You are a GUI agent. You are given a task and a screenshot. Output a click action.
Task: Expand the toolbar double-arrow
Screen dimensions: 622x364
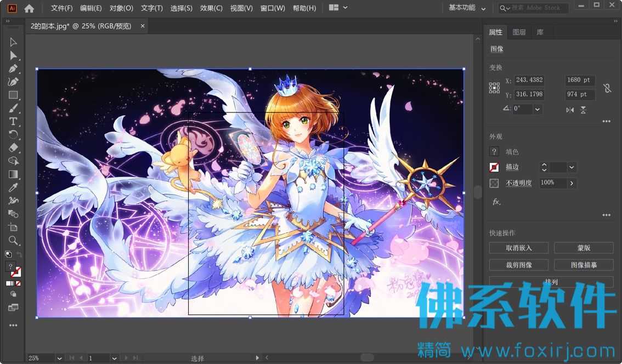8,21
